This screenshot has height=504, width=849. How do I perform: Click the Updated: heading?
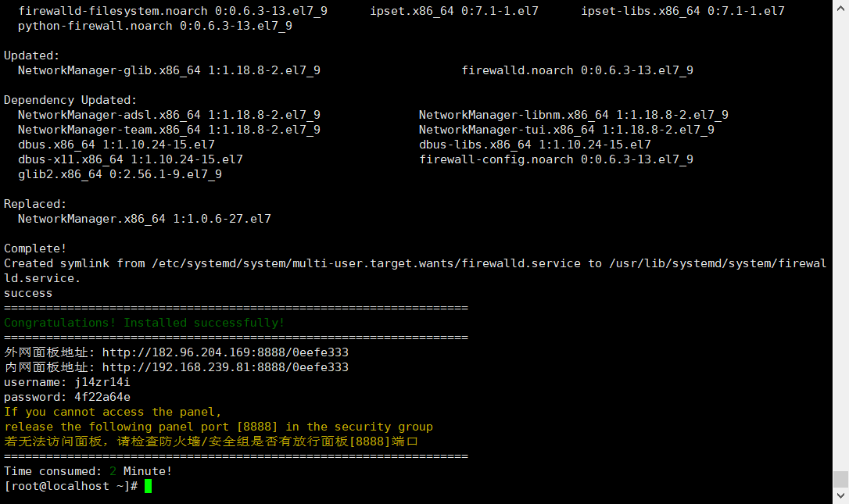click(x=31, y=55)
